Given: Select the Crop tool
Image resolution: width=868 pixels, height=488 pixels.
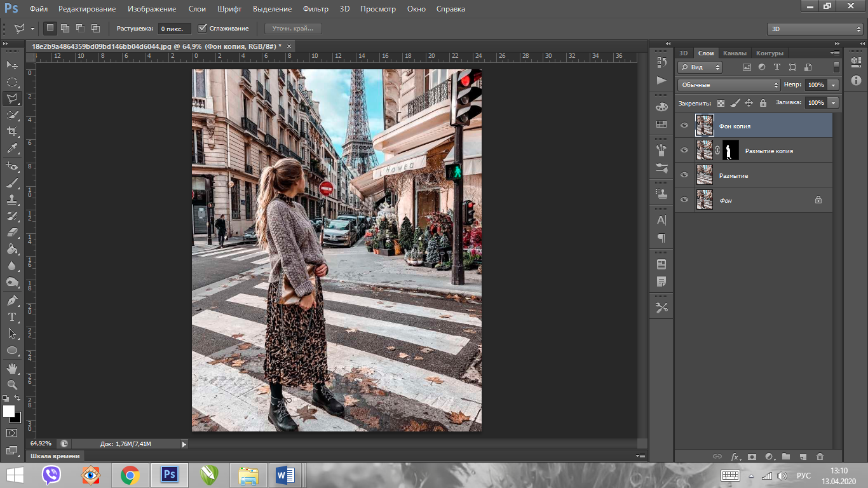Looking at the screenshot, I should tap(12, 132).
